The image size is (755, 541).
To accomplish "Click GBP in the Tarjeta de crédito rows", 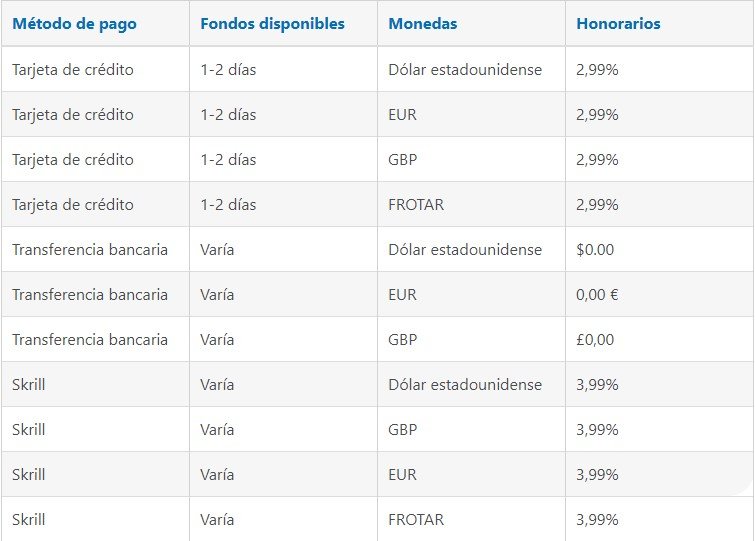I will (403, 160).
